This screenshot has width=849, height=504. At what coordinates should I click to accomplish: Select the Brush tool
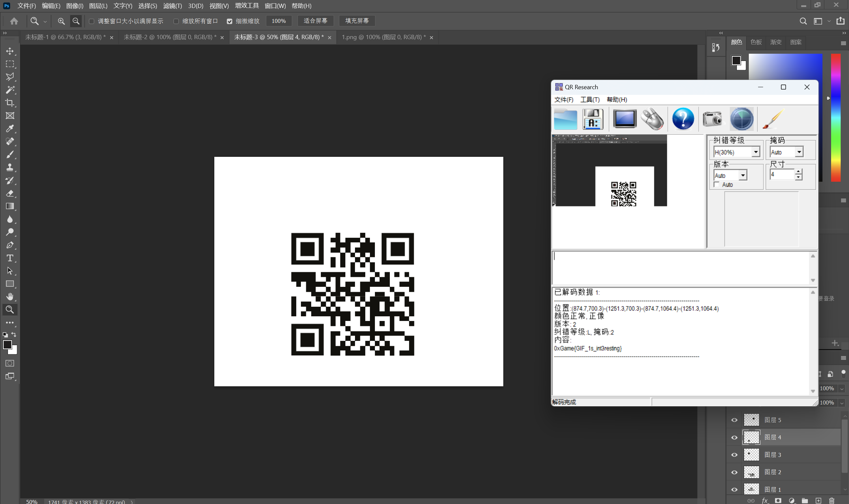(x=10, y=155)
